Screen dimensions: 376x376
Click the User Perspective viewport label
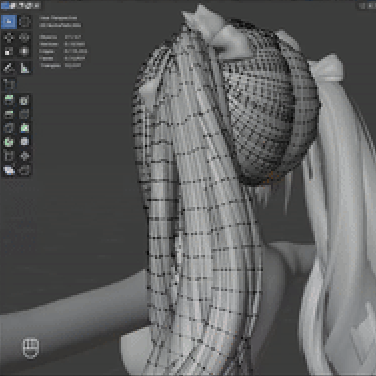tap(58, 18)
